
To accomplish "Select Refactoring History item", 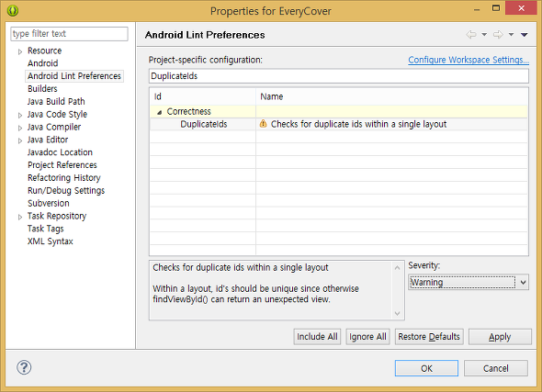I will (64, 178).
